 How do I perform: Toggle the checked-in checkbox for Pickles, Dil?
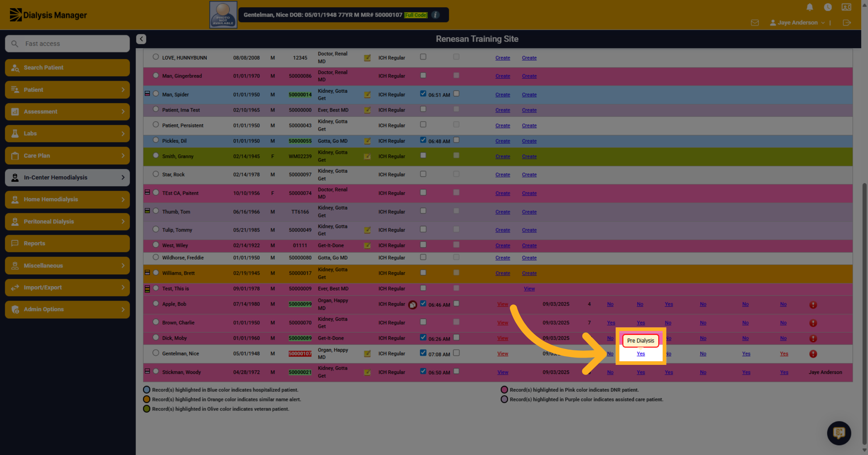423,140
